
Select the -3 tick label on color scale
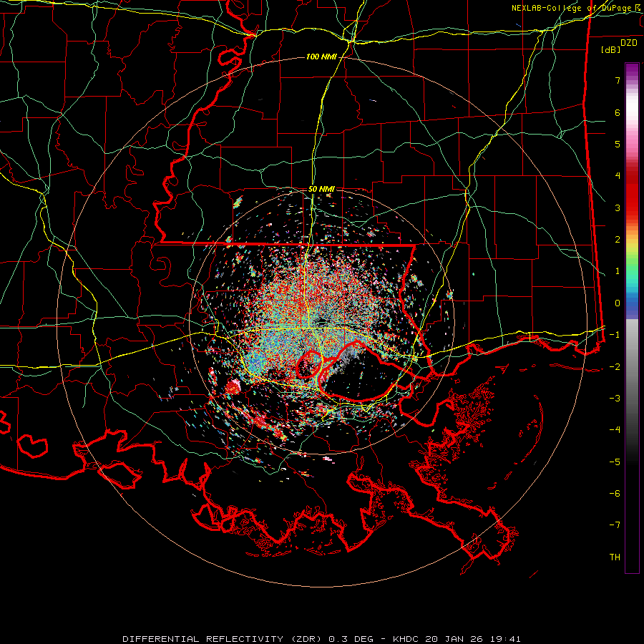(615, 399)
